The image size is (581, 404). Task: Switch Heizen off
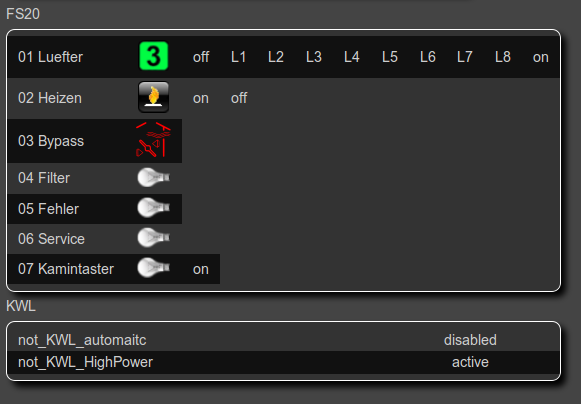point(239,98)
